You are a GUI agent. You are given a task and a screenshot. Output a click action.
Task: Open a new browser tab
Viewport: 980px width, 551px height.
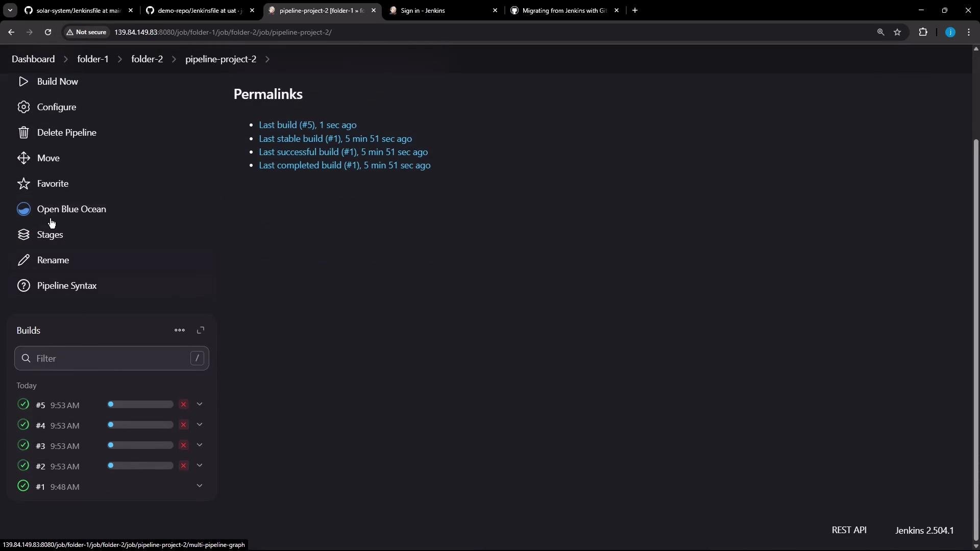[x=635, y=10]
